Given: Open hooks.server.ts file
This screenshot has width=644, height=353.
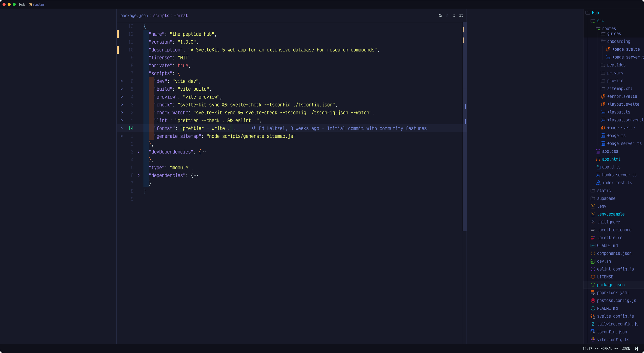Looking at the screenshot, I should (616, 175).
